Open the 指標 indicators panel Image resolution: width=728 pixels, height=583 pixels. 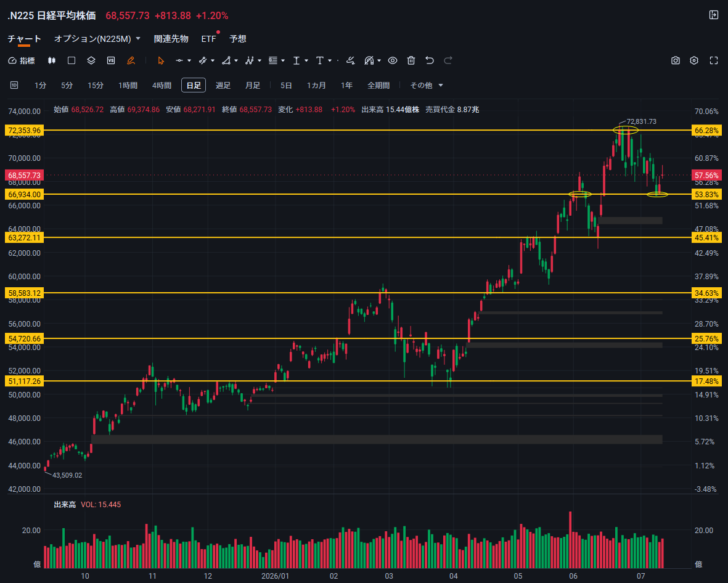22,60
